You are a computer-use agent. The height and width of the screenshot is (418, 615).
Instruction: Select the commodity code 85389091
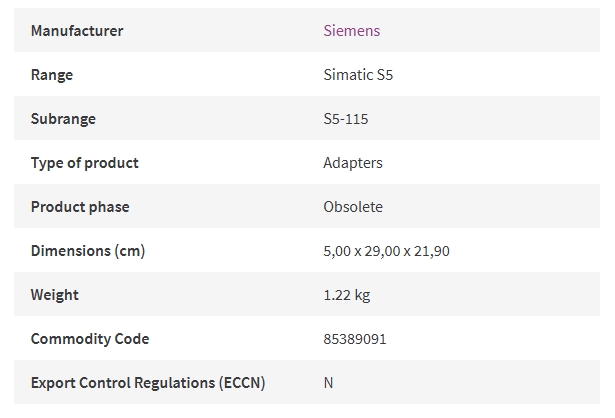click(355, 339)
